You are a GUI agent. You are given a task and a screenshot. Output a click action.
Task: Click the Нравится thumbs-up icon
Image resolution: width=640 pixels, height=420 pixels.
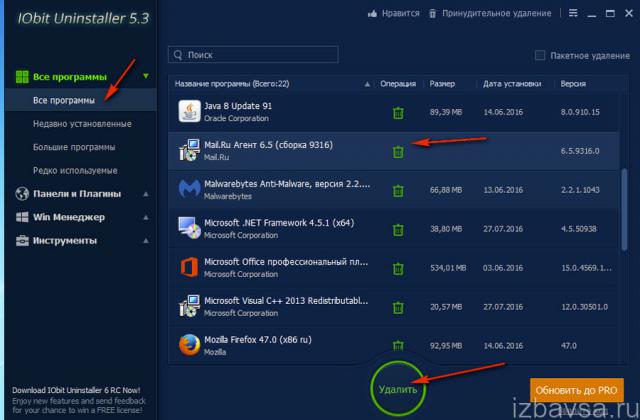pos(371,15)
